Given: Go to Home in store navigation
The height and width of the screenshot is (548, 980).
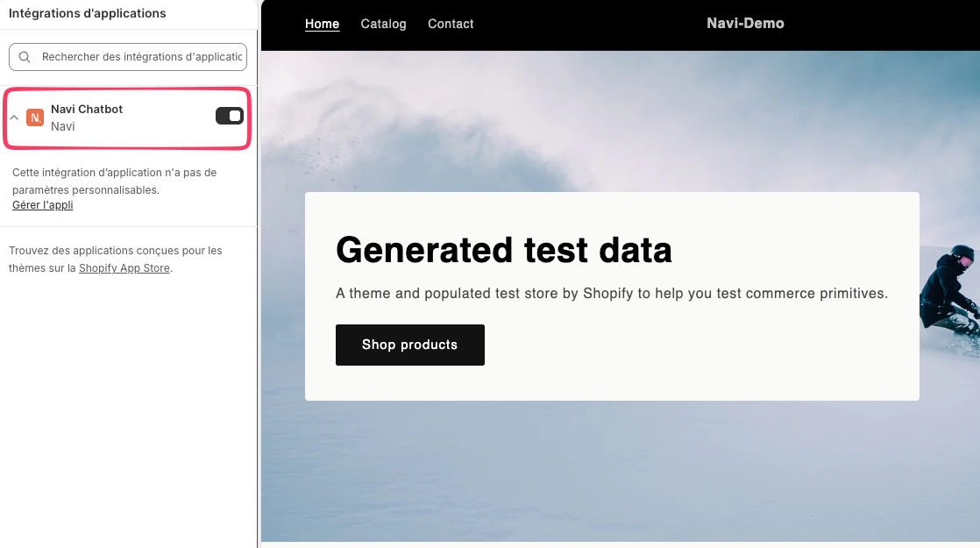Looking at the screenshot, I should [322, 24].
